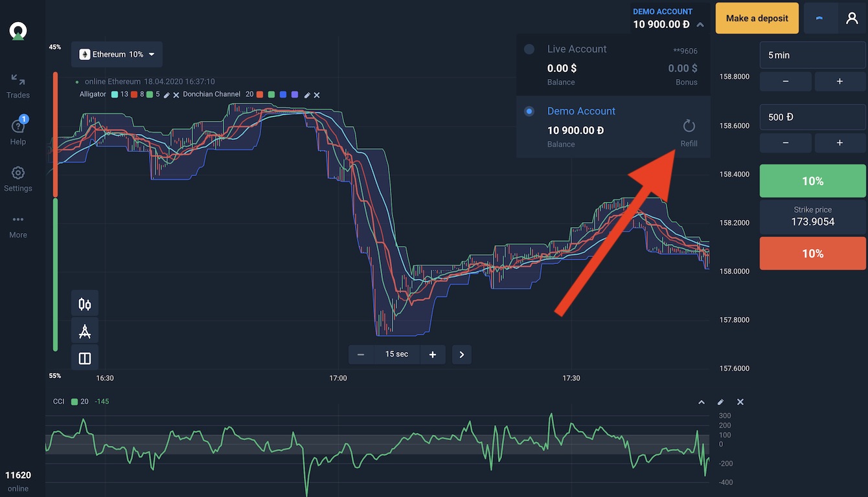Remove the Donchian Channel indicator

pyautogui.click(x=317, y=95)
